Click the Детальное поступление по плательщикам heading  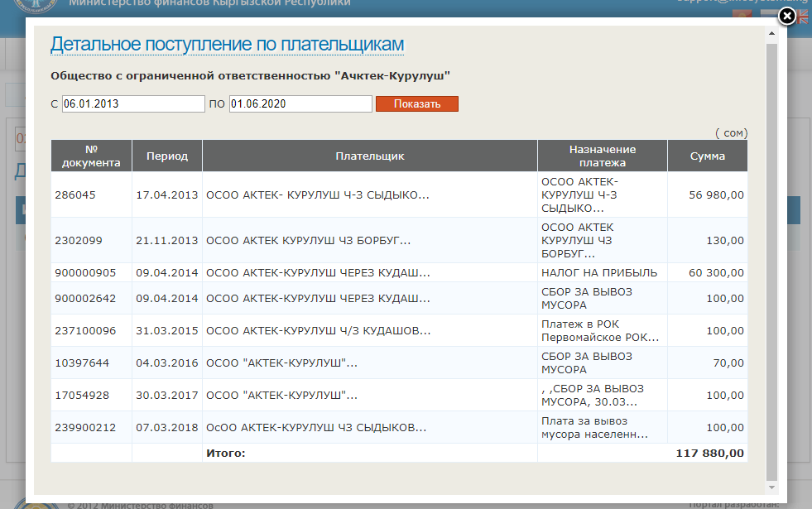(x=227, y=45)
